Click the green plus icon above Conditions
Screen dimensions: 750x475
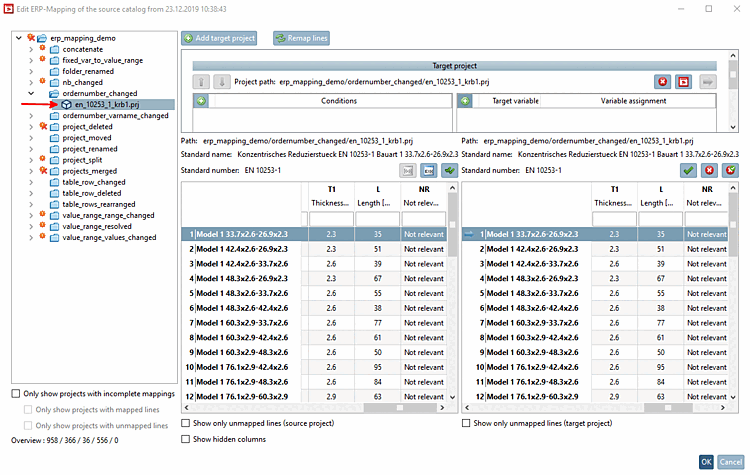(x=201, y=101)
